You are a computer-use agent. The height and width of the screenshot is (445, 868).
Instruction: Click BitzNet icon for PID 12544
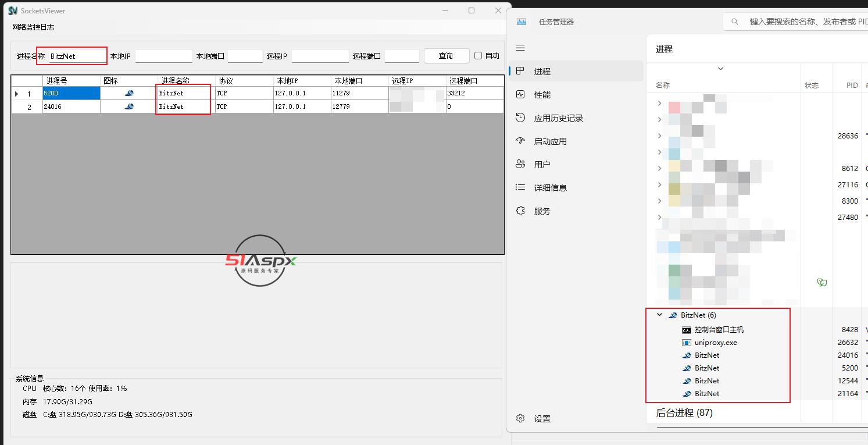click(x=686, y=381)
